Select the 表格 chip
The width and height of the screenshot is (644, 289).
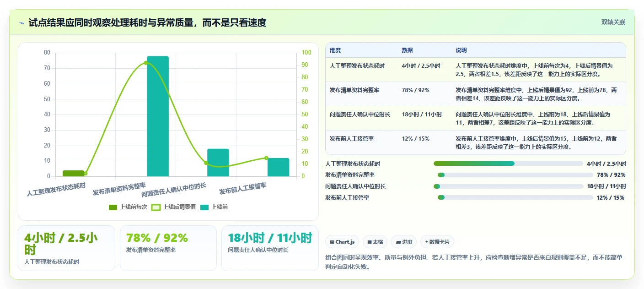375,242
